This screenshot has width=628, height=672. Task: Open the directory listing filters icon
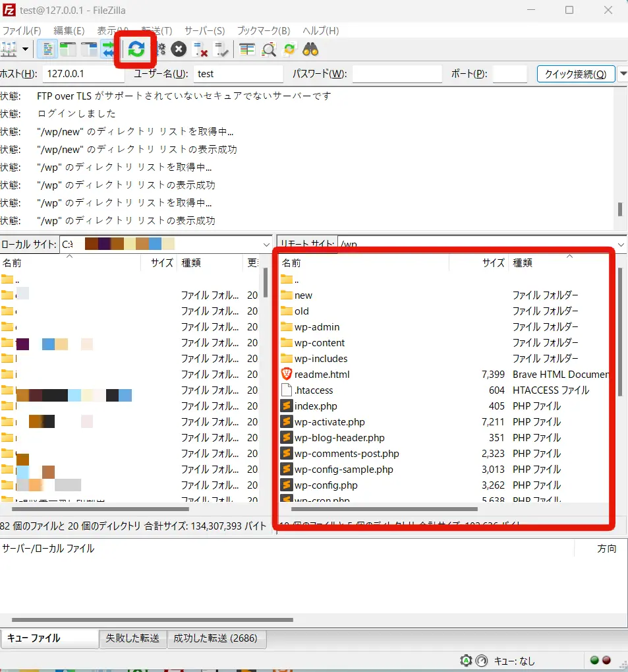(x=247, y=49)
